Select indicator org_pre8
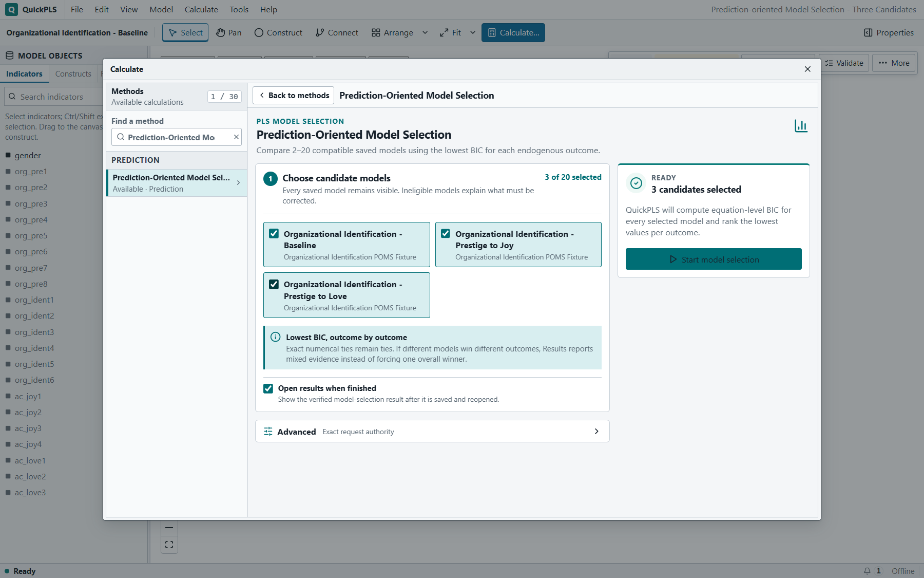924x578 pixels. pyautogui.click(x=31, y=284)
